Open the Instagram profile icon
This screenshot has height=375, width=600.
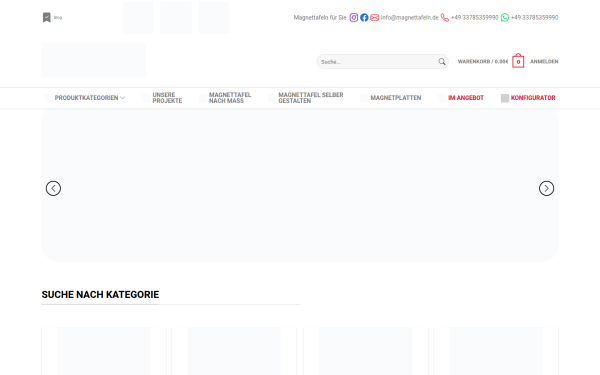(x=354, y=18)
